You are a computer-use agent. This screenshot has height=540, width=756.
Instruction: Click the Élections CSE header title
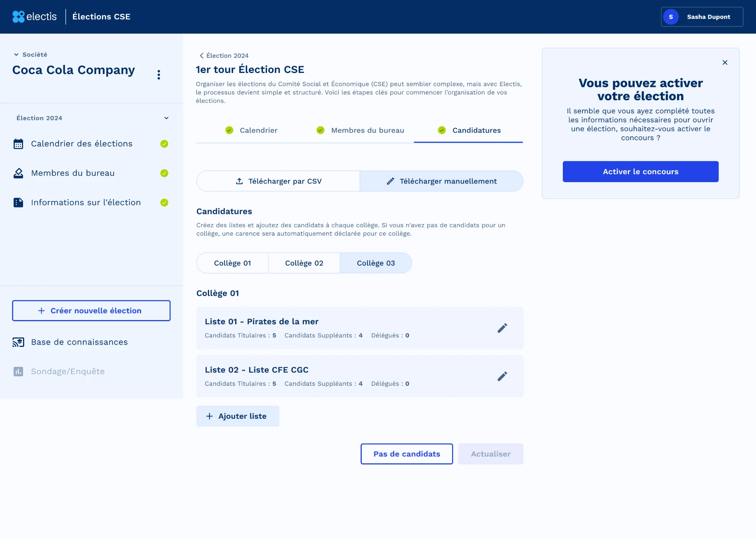tap(101, 17)
